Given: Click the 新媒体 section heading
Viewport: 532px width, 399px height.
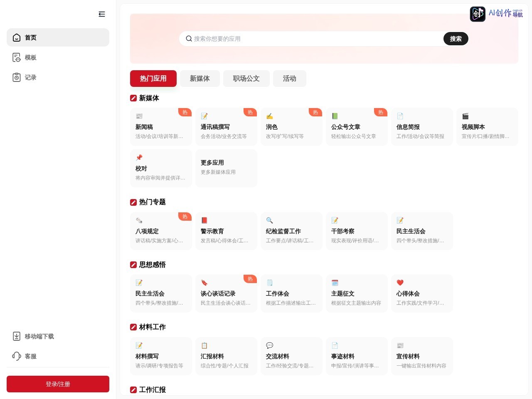Looking at the screenshot, I should (149, 98).
